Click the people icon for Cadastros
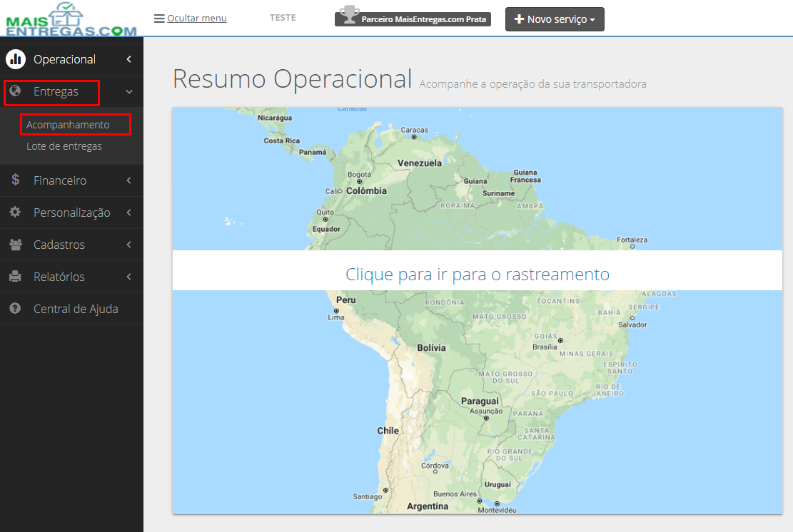The height and width of the screenshot is (532, 793). click(x=16, y=245)
